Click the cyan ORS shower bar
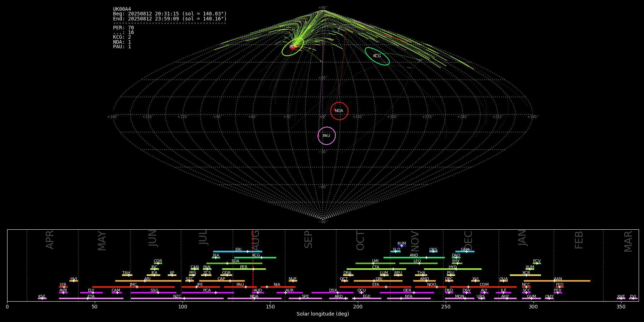Image resolution: width=644 pixels, height=322 pixels. click(433, 252)
